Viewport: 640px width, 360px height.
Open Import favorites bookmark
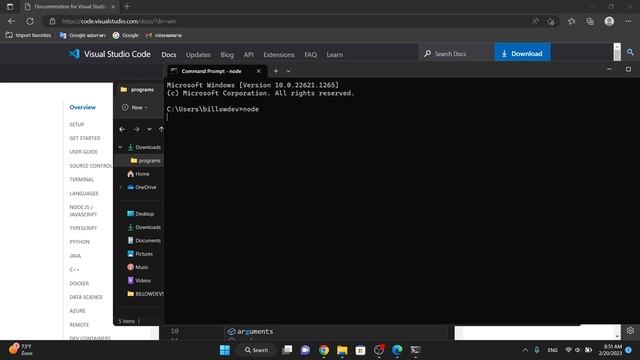(x=29, y=35)
